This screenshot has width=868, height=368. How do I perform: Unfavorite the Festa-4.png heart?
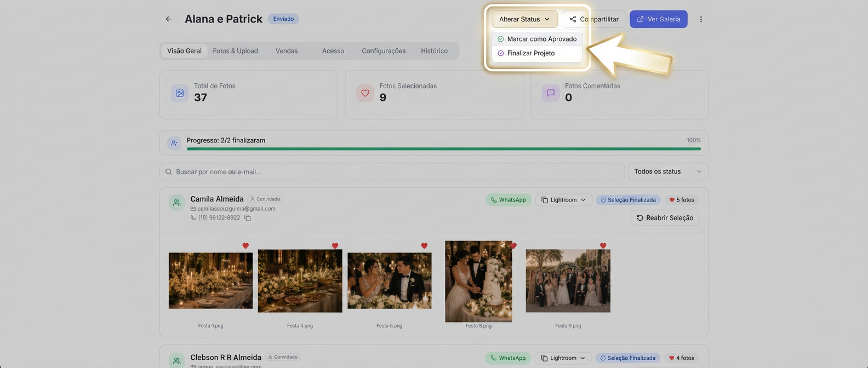[335, 246]
